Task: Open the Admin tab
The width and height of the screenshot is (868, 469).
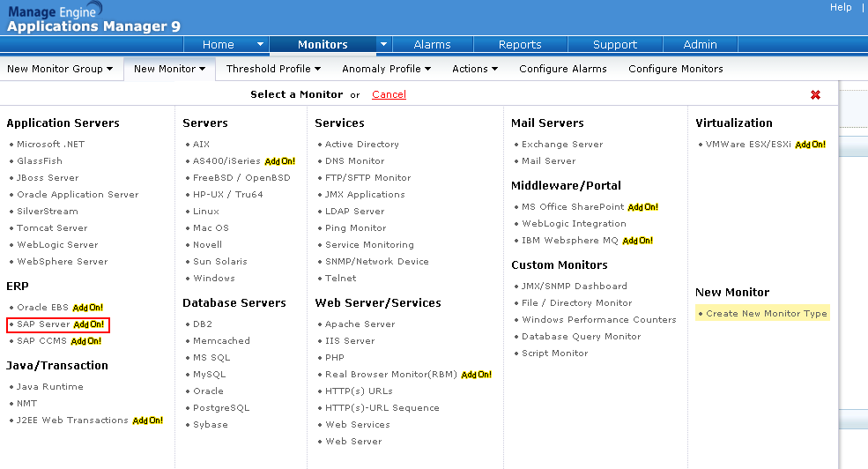Action: [x=700, y=44]
